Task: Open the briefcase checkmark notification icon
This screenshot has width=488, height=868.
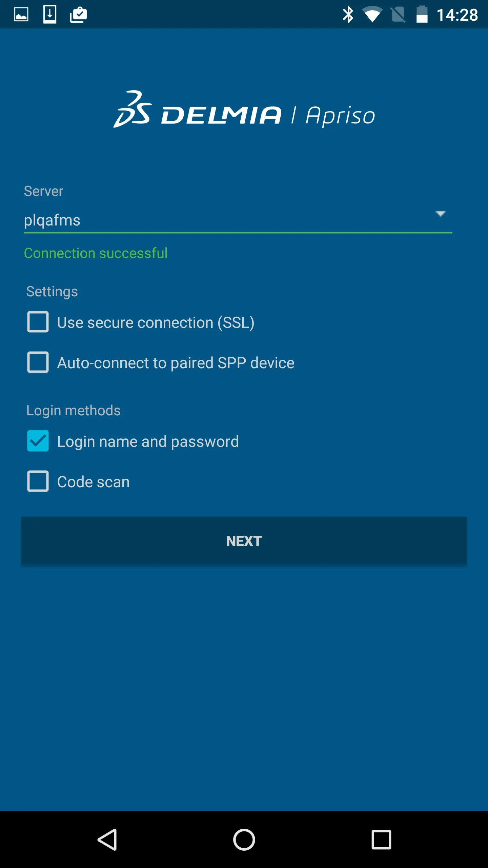Action: point(78,15)
